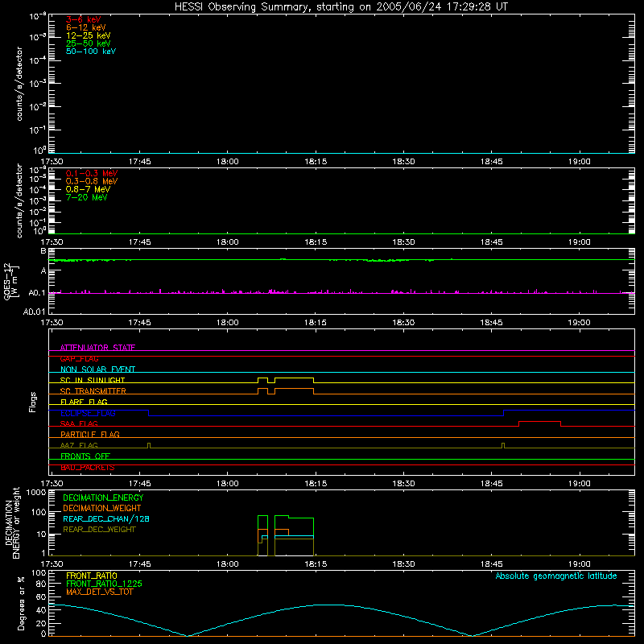The width and height of the screenshot is (644, 644).
Task: Select the SC_IN_SUNLIGHT flag label
Action: click(x=92, y=380)
